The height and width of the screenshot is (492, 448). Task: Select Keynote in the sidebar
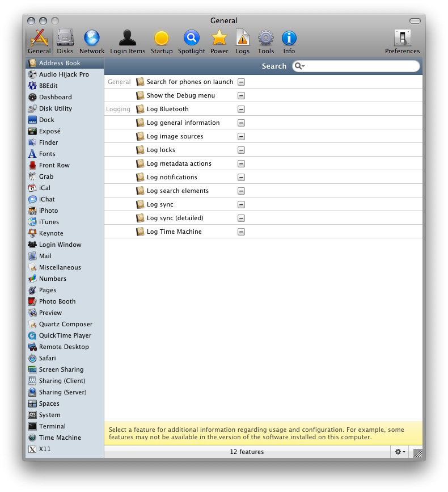click(65, 233)
